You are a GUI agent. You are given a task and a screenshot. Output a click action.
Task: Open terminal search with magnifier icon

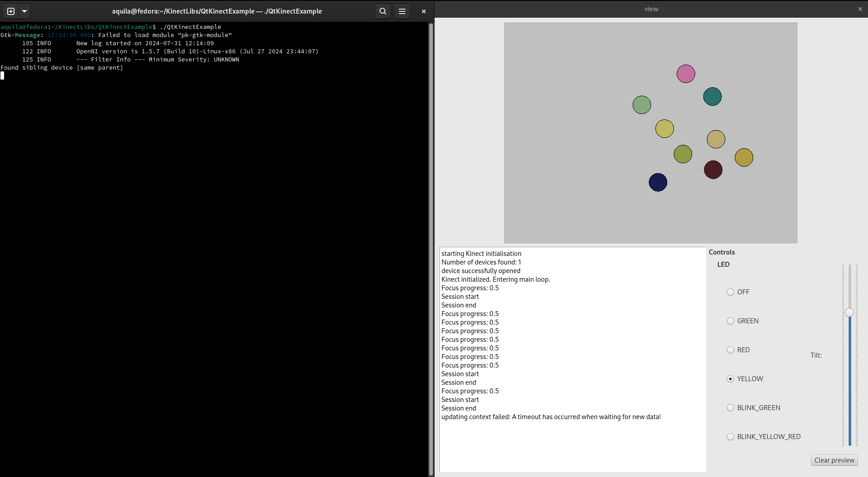point(383,11)
